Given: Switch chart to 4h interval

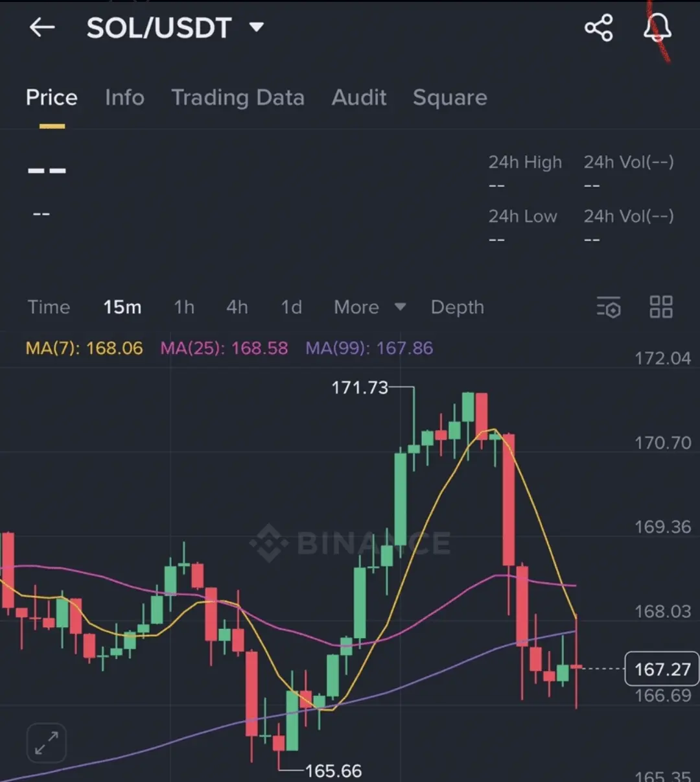Looking at the screenshot, I should tap(237, 307).
